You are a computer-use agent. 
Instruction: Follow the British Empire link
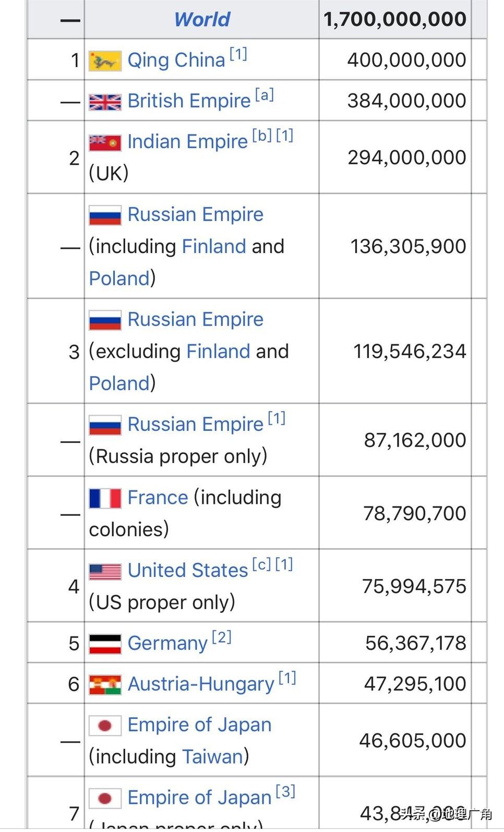click(x=189, y=101)
